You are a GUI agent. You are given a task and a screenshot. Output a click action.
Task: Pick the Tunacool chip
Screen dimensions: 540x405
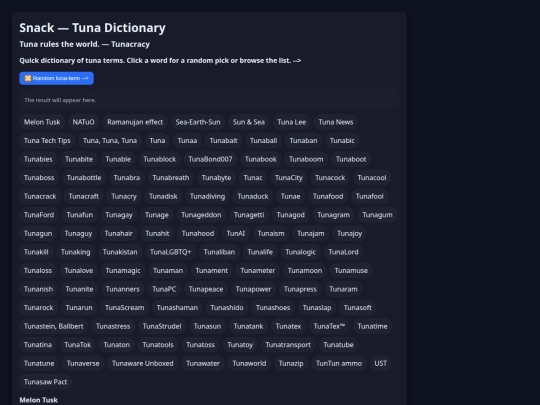372,178
